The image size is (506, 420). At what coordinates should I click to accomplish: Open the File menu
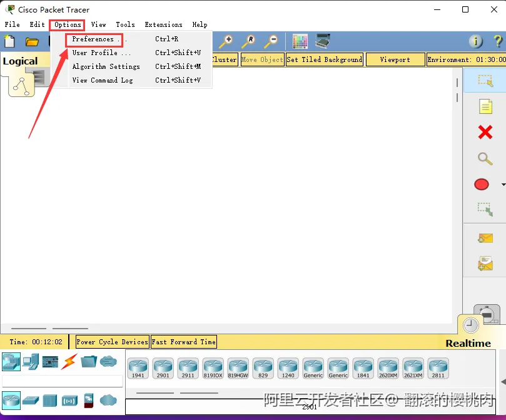[13, 24]
